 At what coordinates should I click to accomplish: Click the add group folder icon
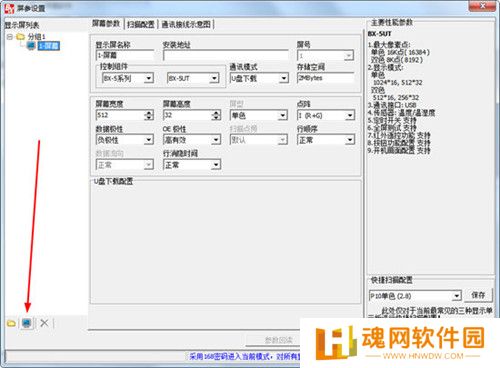(x=11, y=323)
